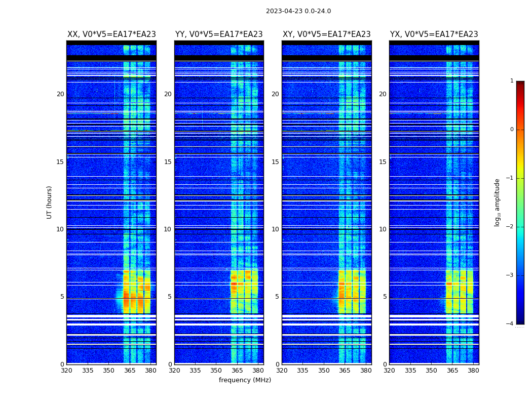Click the 365 tick under XX panel

click(x=129, y=371)
